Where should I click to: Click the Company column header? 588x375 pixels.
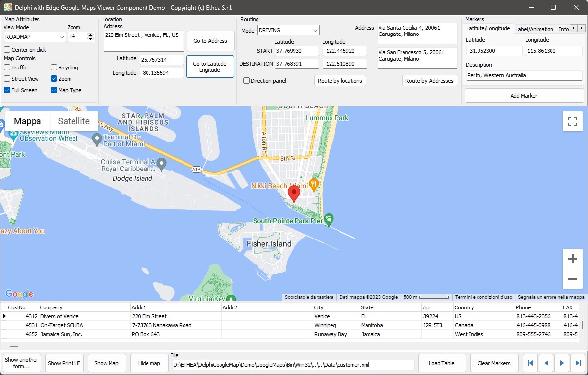[84, 307]
